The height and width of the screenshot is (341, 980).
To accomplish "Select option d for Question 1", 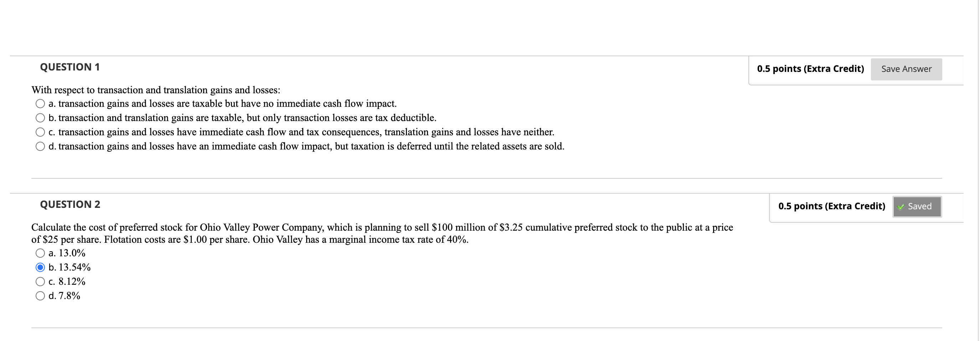I will [40, 146].
